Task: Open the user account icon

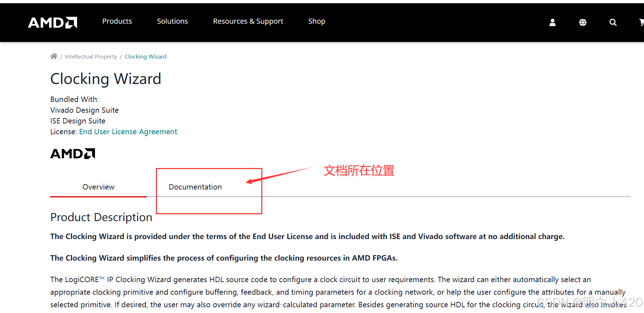Action: click(552, 23)
